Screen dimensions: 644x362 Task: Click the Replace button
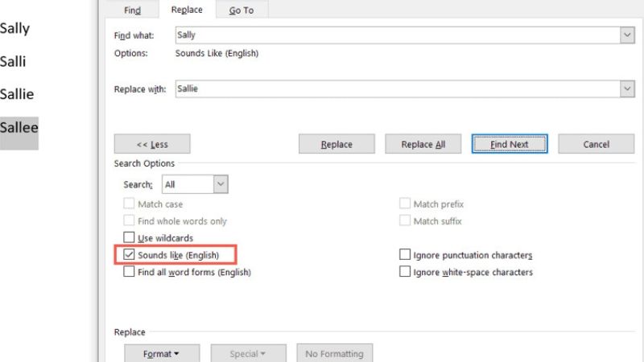click(336, 144)
